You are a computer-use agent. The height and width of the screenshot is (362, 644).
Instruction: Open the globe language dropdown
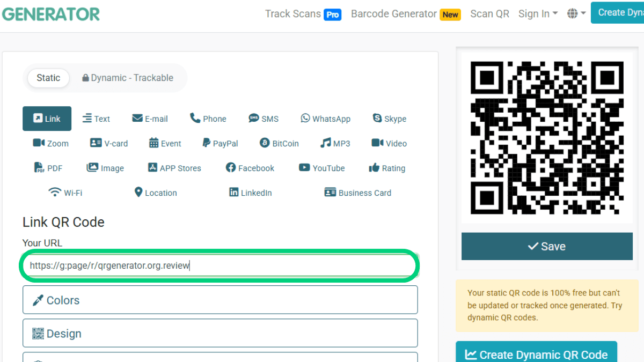point(576,14)
